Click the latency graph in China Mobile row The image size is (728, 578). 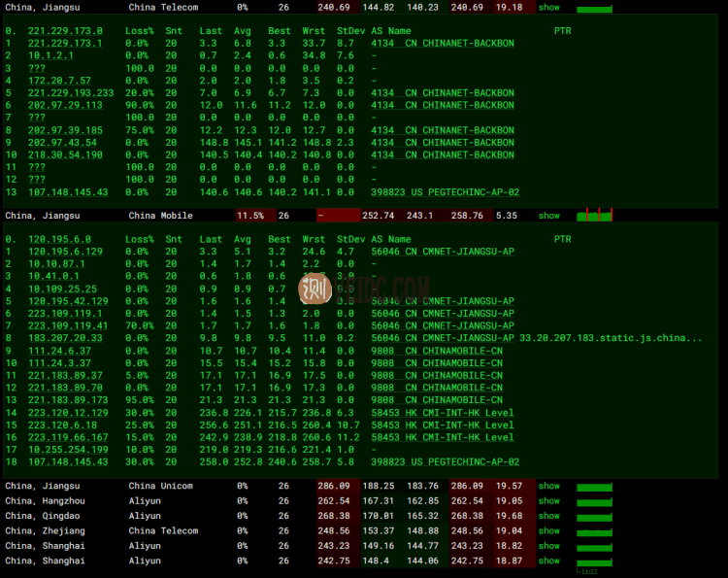594,216
